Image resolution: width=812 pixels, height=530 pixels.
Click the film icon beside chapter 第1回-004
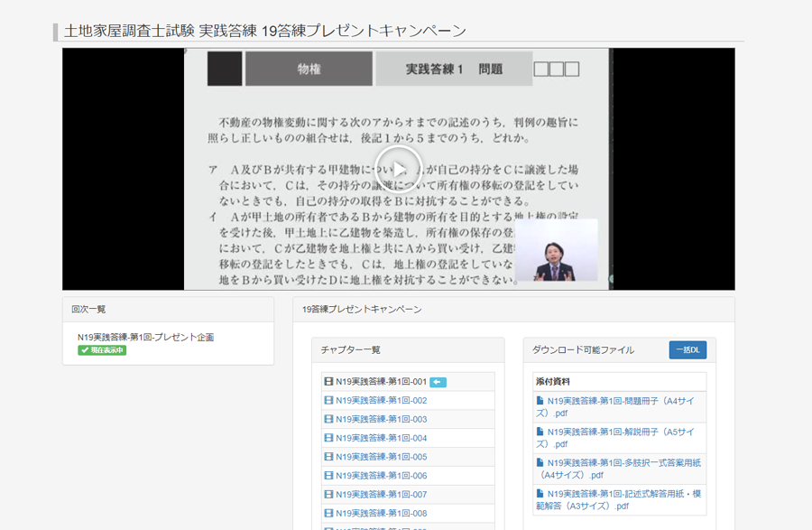329,439
